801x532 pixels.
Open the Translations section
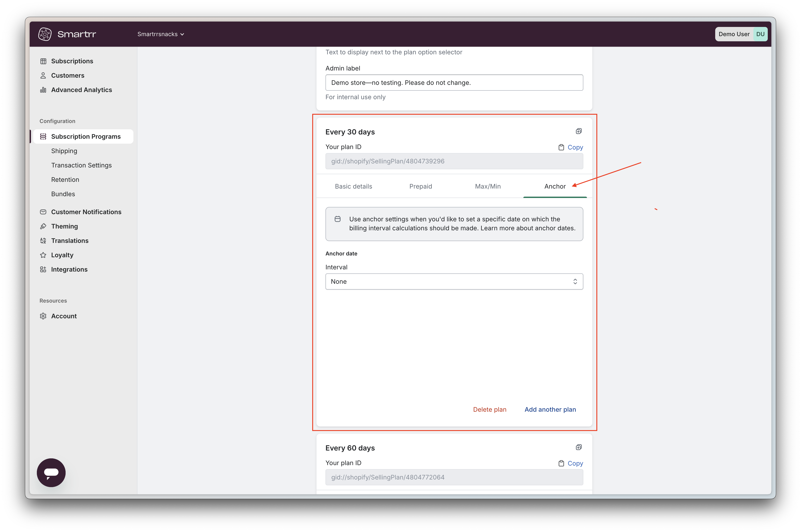pyautogui.click(x=70, y=241)
